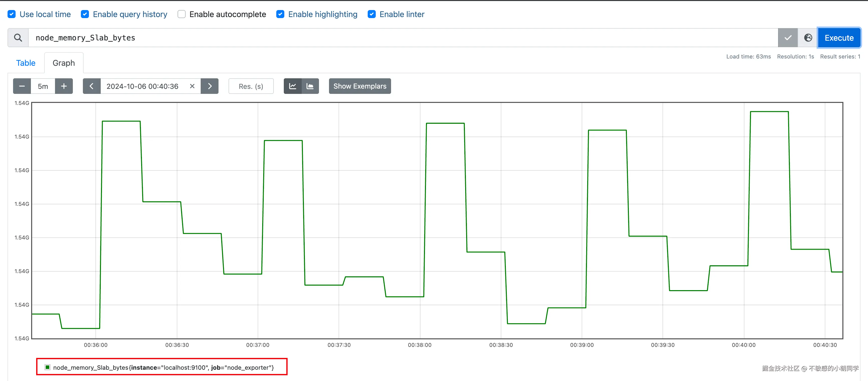Decrease the time range with the minus button
The image size is (868, 381).
tap(22, 86)
